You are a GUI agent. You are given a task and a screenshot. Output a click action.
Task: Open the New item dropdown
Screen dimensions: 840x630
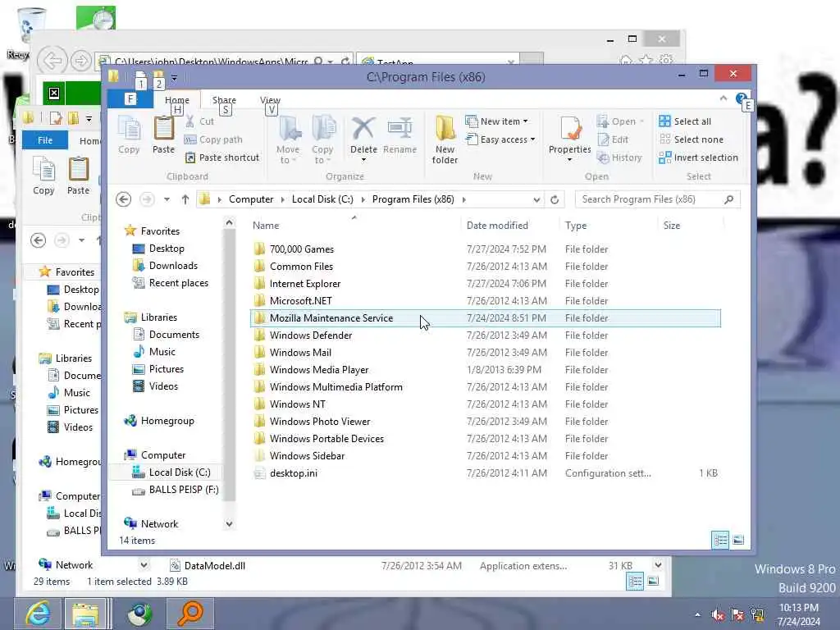(x=496, y=121)
